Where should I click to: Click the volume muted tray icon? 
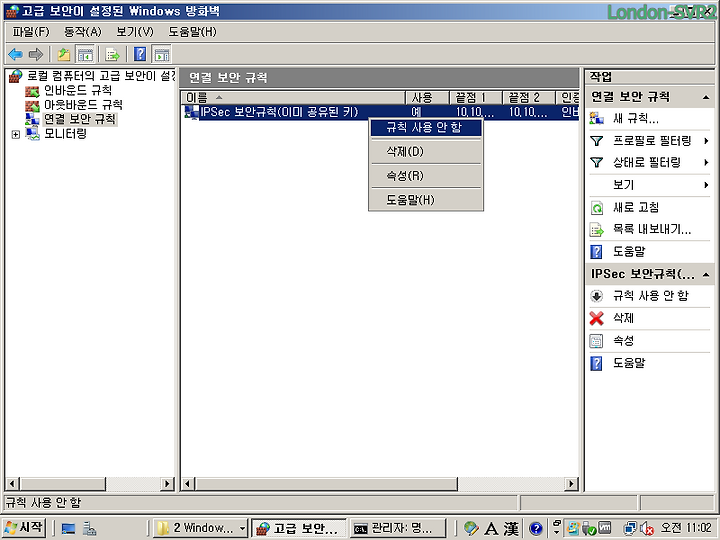tap(647, 529)
